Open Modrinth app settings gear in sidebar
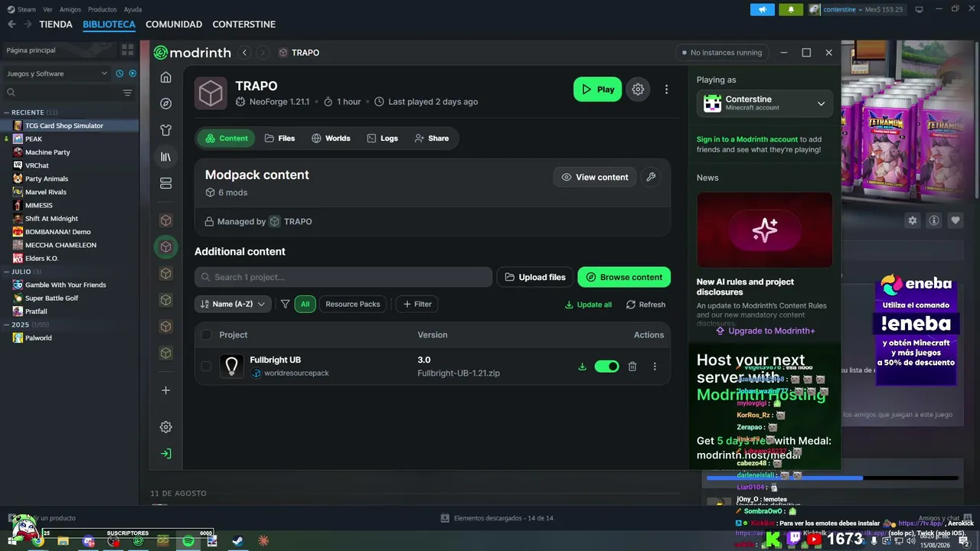The height and width of the screenshot is (551, 980). pyautogui.click(x=165, y=427)
